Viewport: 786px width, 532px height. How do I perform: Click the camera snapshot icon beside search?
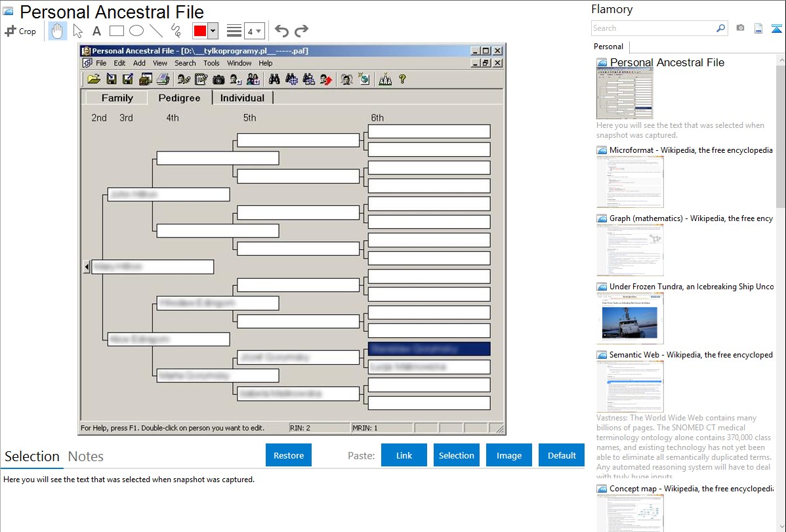tap(740, 28)
